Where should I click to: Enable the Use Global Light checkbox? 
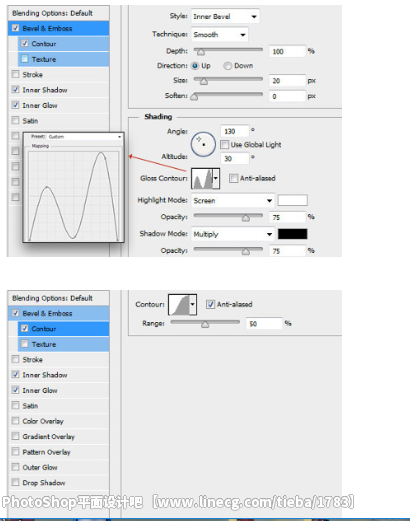225,144
